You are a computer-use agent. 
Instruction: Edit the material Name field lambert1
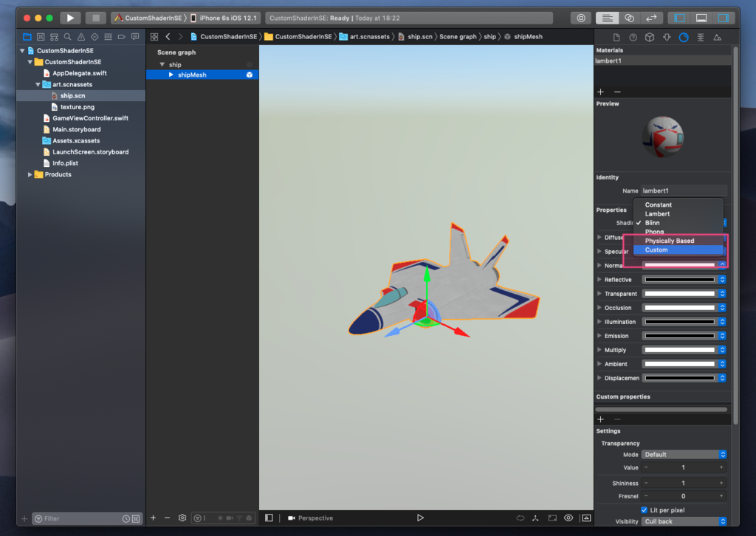(684, 191)
